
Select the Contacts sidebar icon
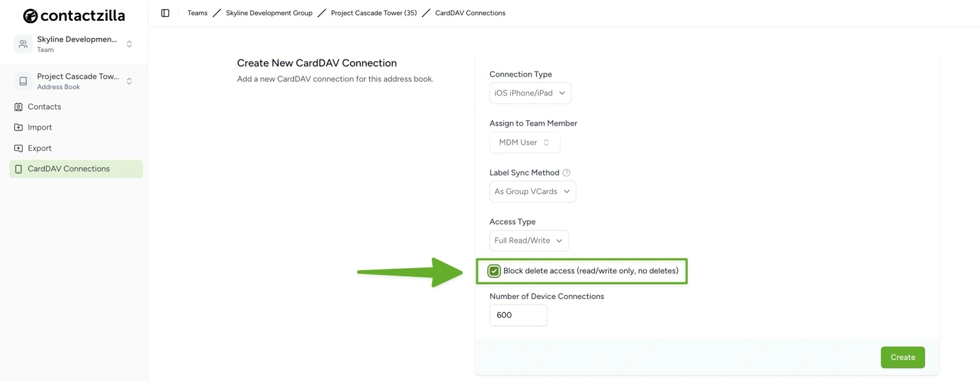tap(18, 107)
